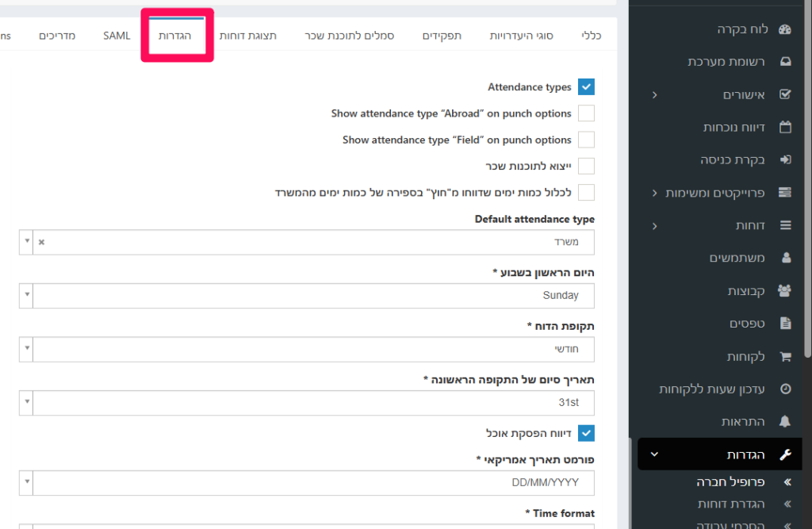Click the bell icon beside התראות
The width and height of the screenshot is (812, 529).
785,421
